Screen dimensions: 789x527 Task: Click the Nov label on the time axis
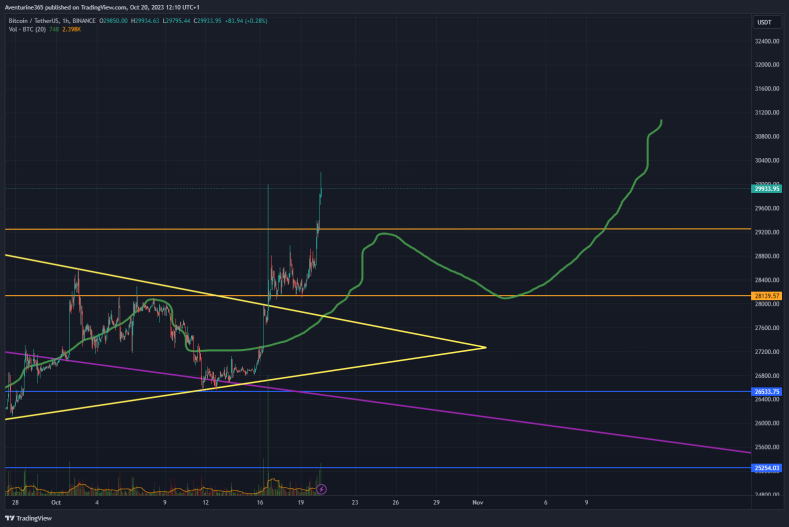pos(478,502)
